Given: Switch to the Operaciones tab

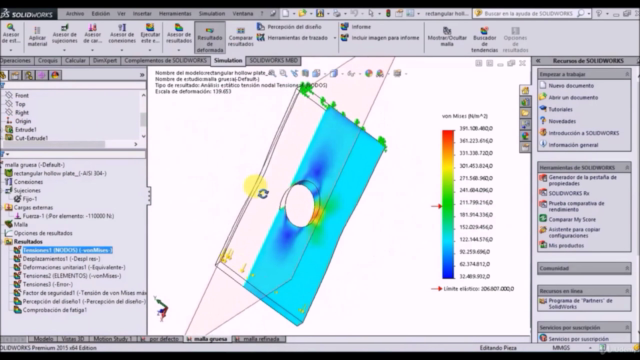Looking at the screenshot, I should click(16, 60).
